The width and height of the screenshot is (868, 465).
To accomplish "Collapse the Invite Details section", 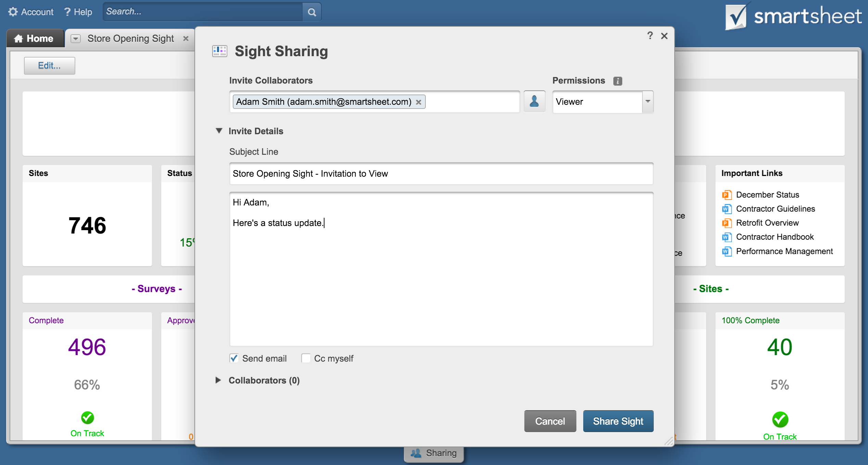I will click(219, 131).
